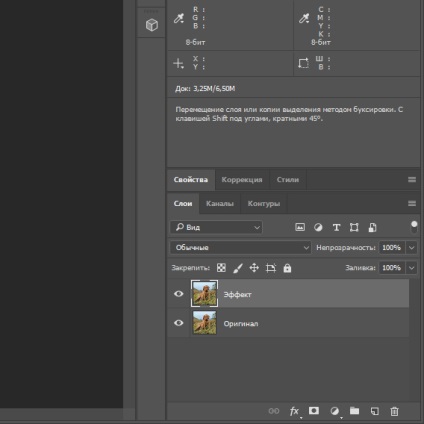The image size is (424, 424).
Task: Open the Вид filter type dropdown
Action: tap(216, 227)
